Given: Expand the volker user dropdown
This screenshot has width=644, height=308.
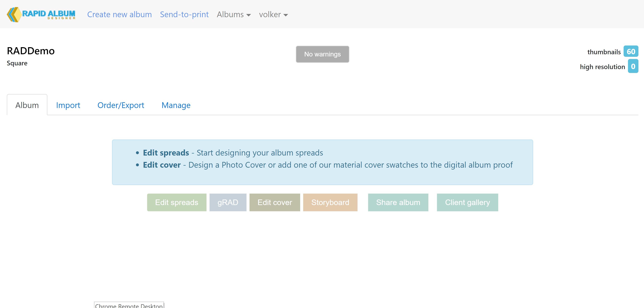Looking at the screenshot, I should click(273, 14).
